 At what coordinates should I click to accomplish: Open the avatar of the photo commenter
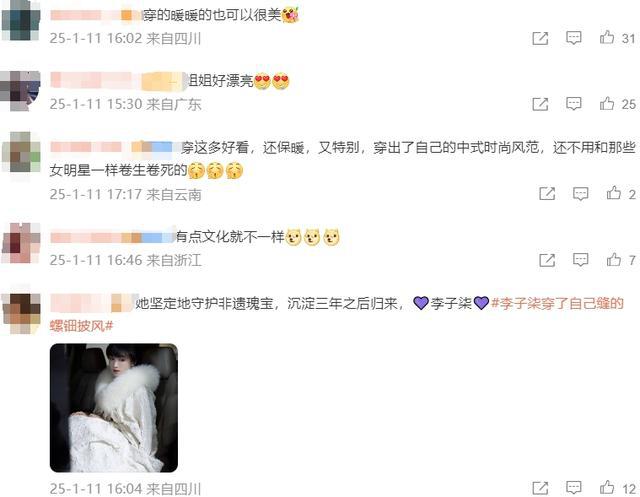pos(21,313)
